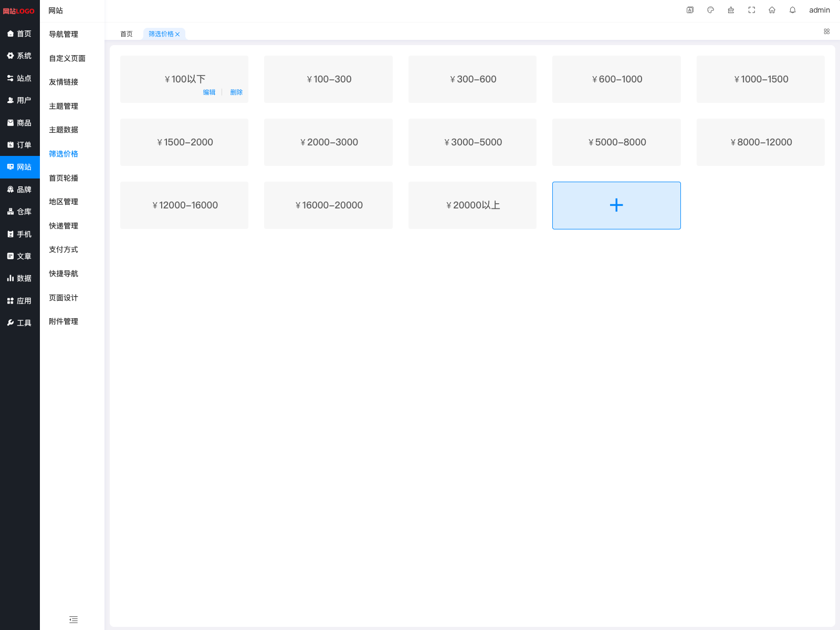Open the tab options grid icon

[x=826, y=31]
